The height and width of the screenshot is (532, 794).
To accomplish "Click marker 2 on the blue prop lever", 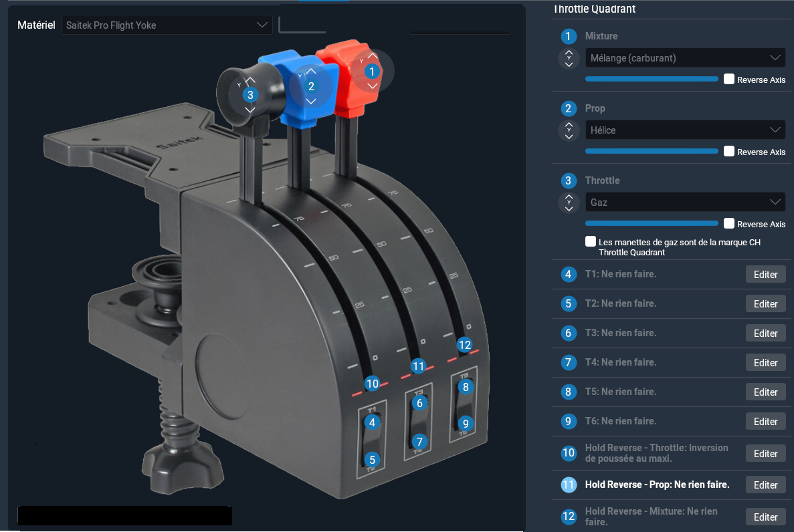I will (312, 87).
